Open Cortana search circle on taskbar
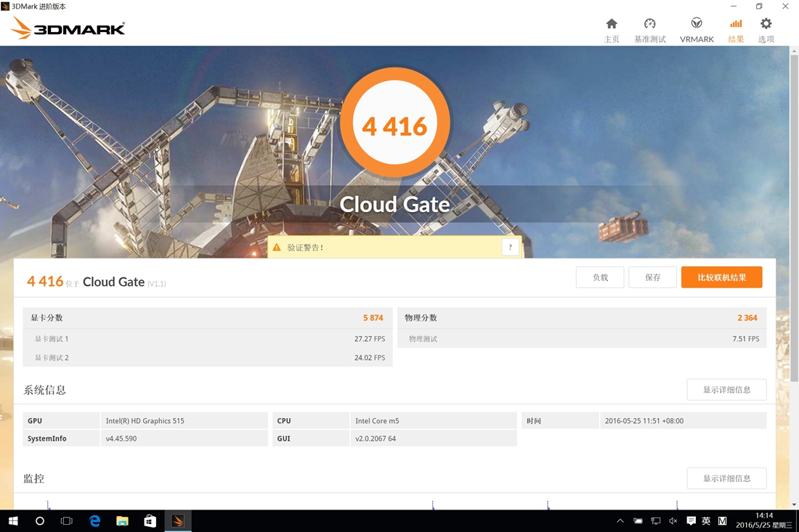This screenshot has height=532, width=799. coord(40,521)
